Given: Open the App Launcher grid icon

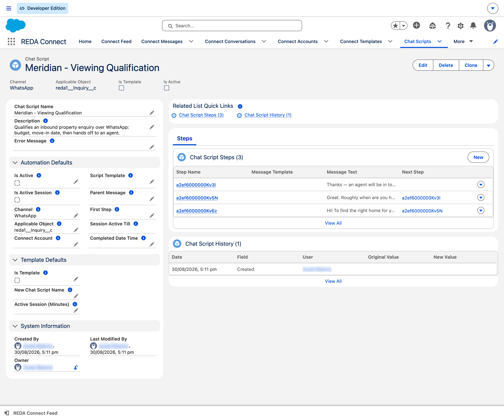Looking at the screenshot, I should click(x=11, y=41).
